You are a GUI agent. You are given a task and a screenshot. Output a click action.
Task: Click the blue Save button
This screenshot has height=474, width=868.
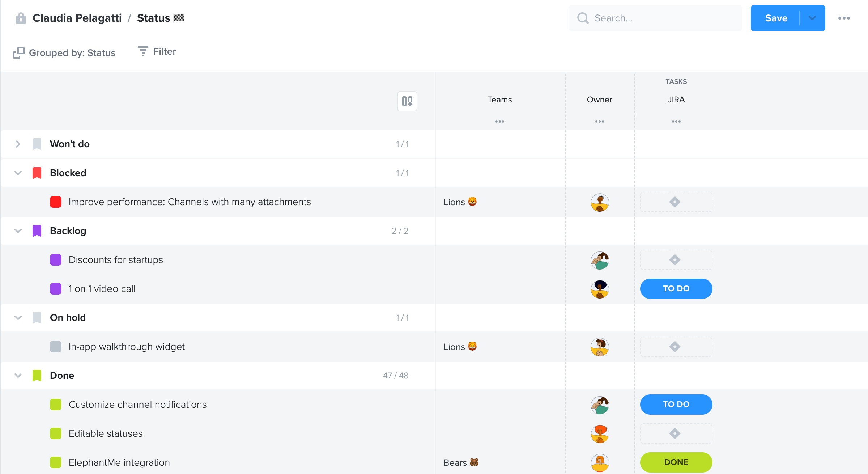coord(776,18)
